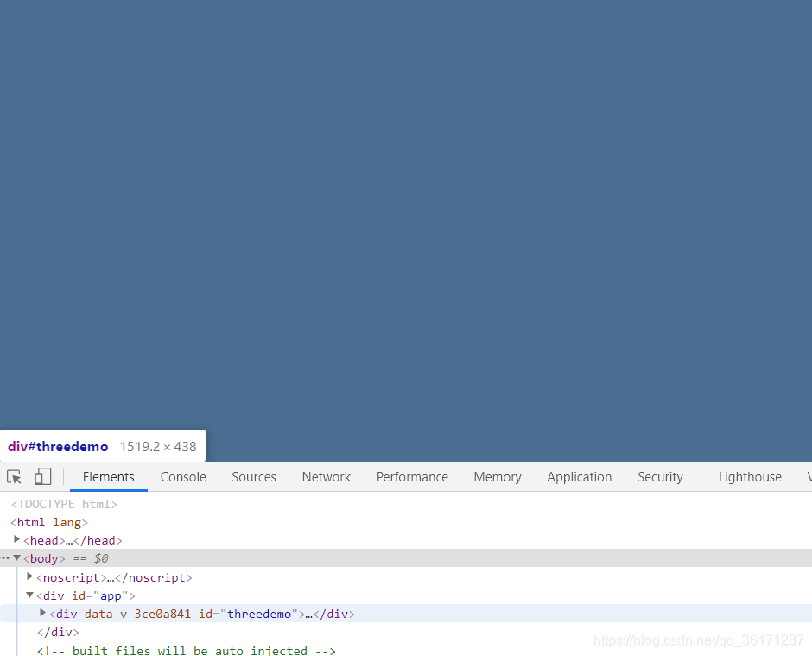Viewport: 812px width, 656px height.
Task: Activate the inspect element picker icon
Action: click(14, 477)
